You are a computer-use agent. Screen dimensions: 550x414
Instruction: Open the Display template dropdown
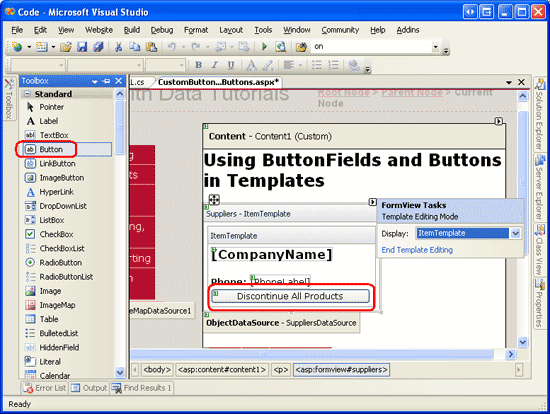tap(515, 233)
